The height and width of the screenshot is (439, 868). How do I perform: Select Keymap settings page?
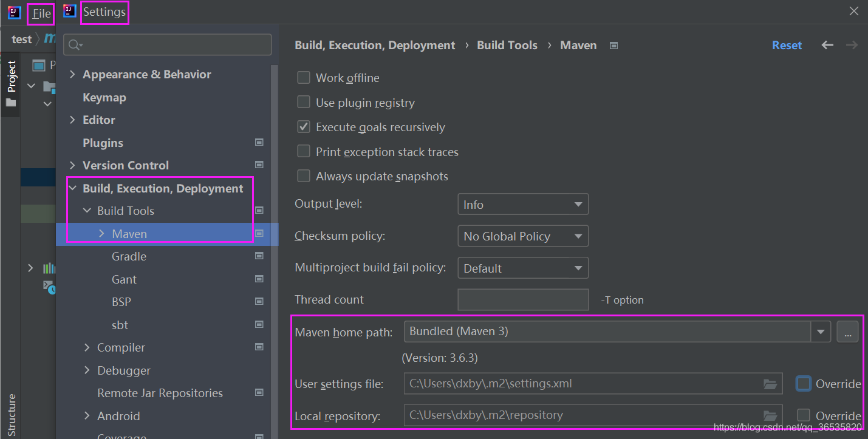point(104,97)
